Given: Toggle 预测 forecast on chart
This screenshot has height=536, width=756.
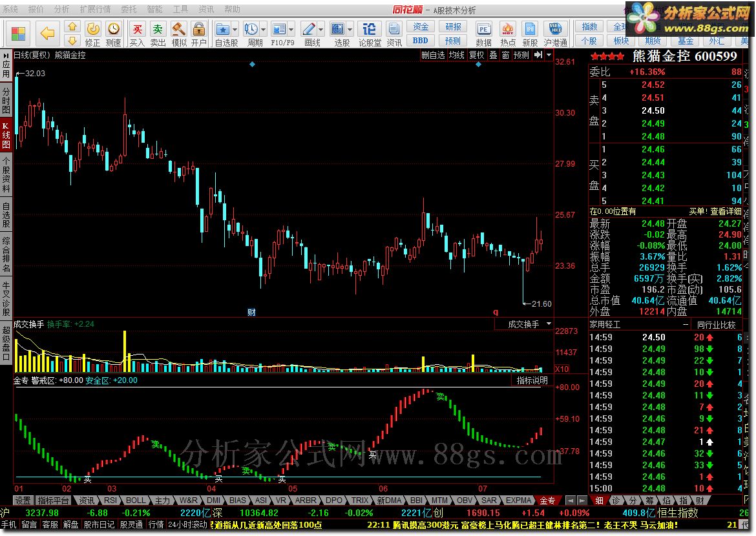Looking at the screenshot, I should tap(521, 55).
